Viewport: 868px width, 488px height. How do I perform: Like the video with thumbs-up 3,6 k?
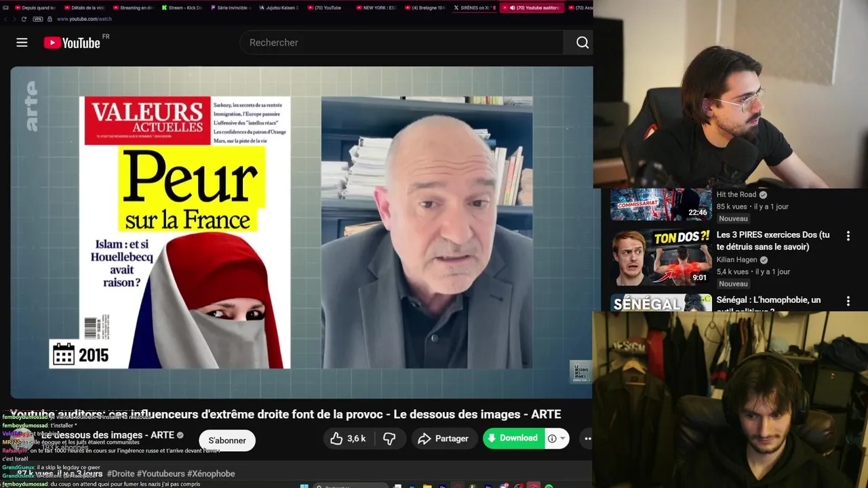pos(349,439)
